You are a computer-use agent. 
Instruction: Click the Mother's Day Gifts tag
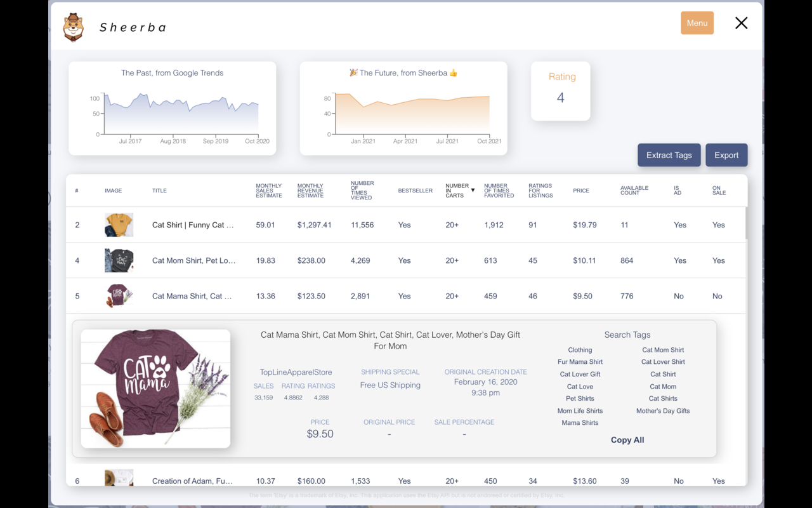pos(663,411)
